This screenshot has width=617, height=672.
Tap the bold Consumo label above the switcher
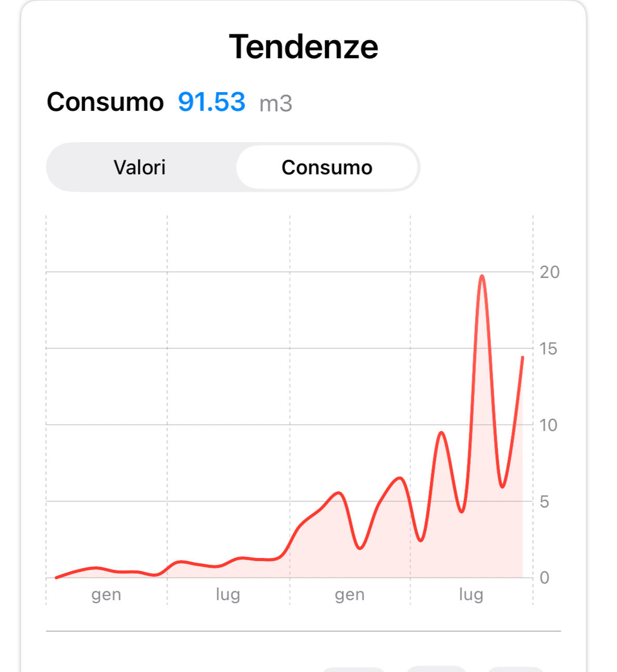(x=105, y=102)
